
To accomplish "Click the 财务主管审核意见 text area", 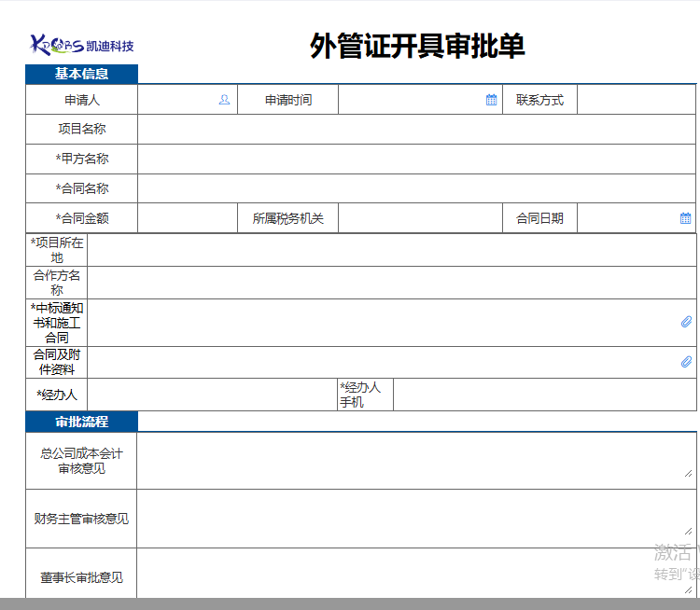I will tap(416, 519).
